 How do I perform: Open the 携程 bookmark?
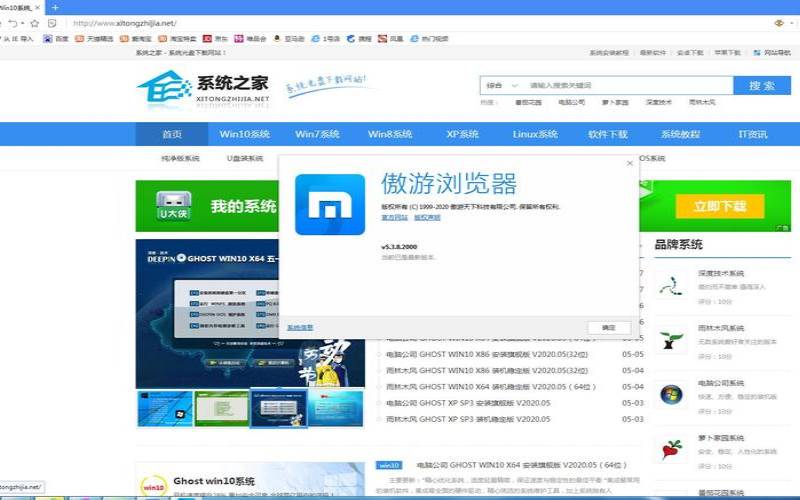[x=359, y=39]
